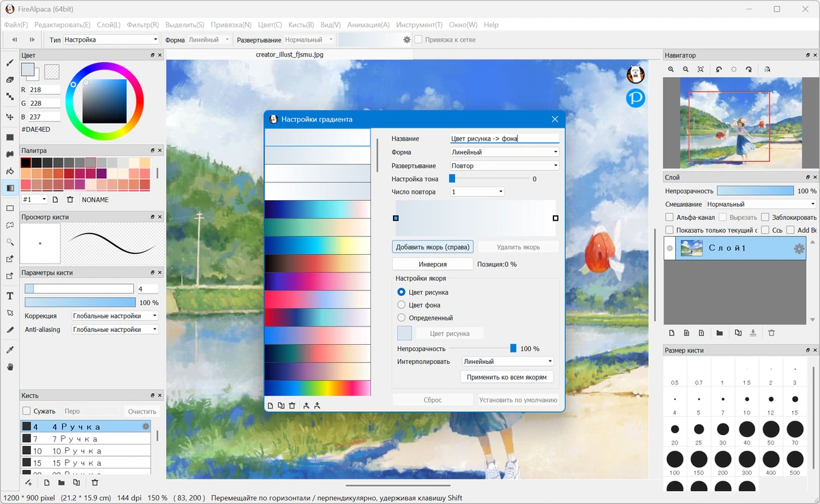
Task: Select the Hand pan tool
Action: point(10,367)
